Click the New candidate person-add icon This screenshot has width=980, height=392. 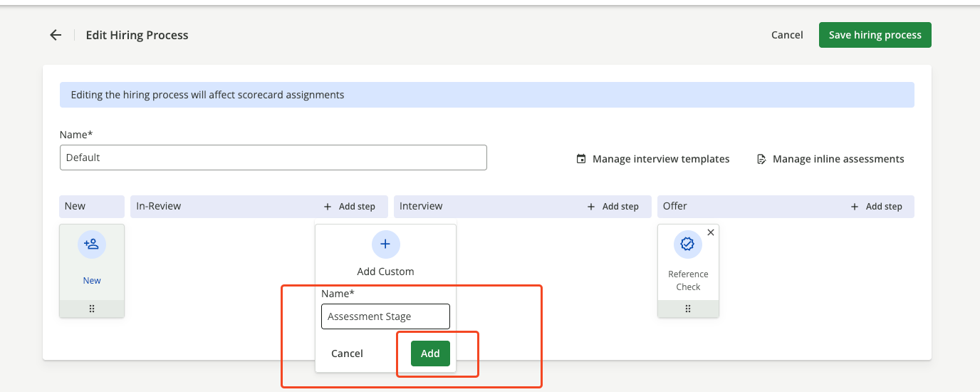click(x=92, y=244)
